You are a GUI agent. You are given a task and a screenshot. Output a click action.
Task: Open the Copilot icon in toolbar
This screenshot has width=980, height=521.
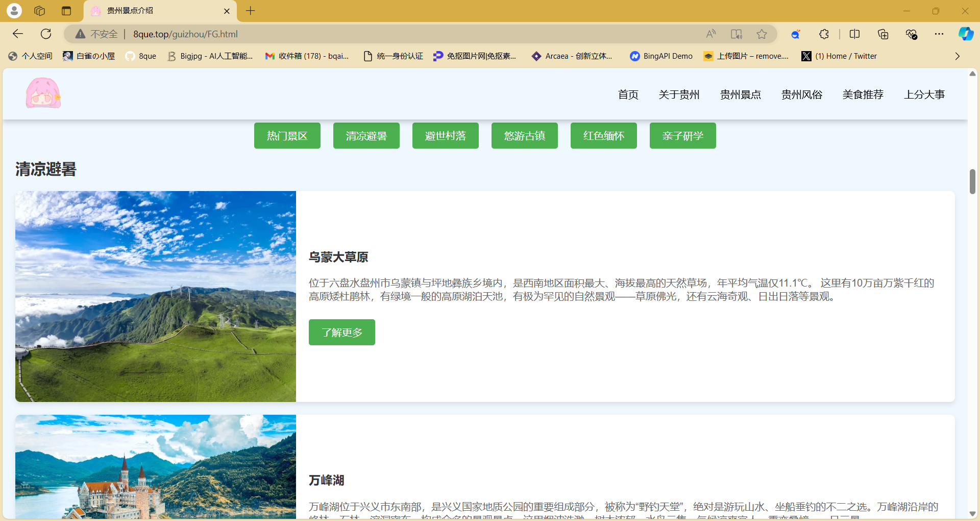965,34
